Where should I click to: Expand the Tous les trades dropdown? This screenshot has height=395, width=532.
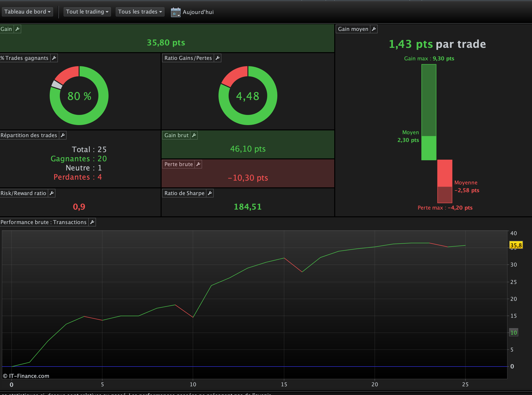click(140, 12)
